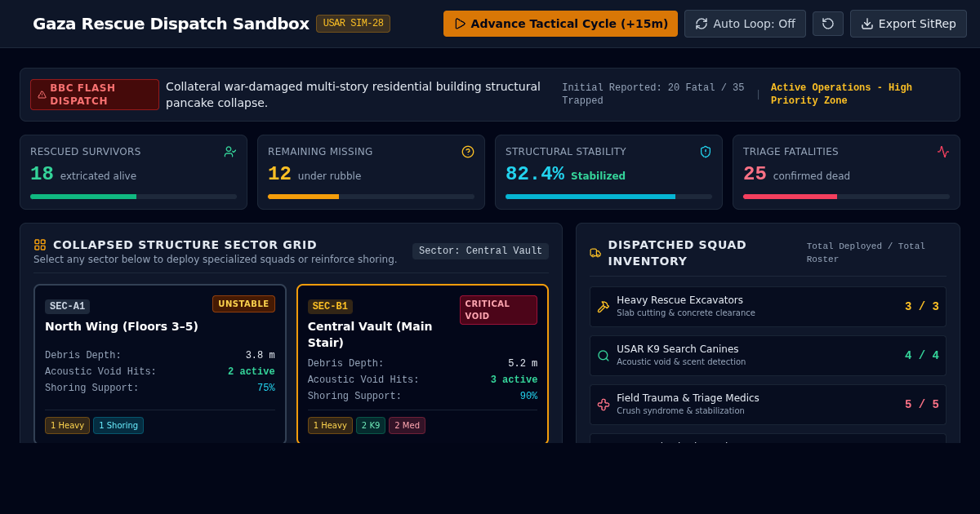This screenshot has height=514, width=980.
Task: Export the SitRep report
Action: click(x=908, y=24)
